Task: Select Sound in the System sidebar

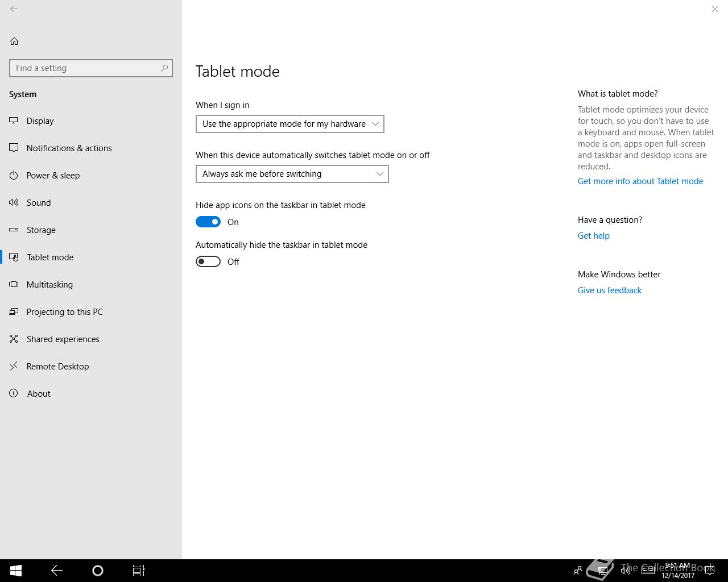Action: [91, 202]
